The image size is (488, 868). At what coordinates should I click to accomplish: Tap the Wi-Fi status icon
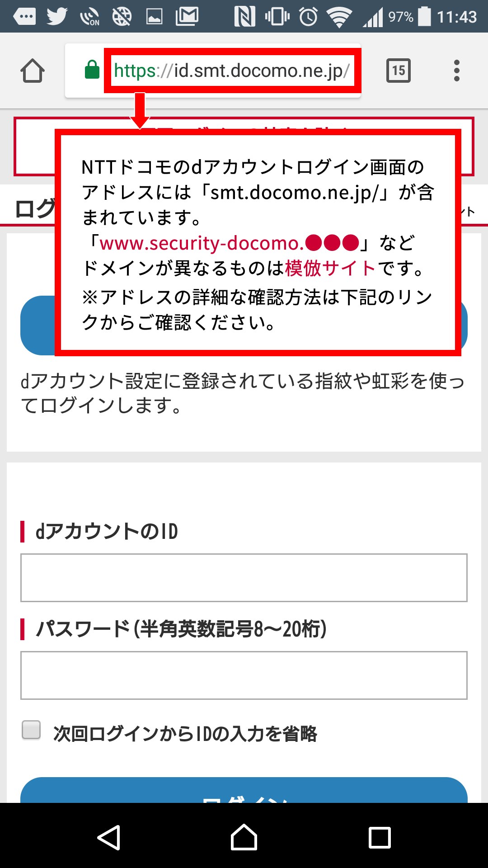(x=340, y=17)
